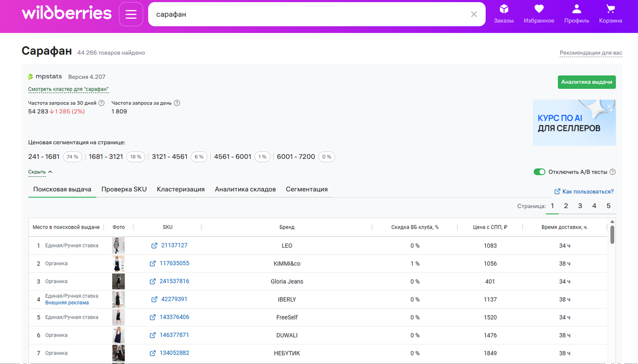Open Смотреть кластер для "сарафан" link
Image resolution: width=638 pixels, height=364 pixels.
click(x=68, y=89)
